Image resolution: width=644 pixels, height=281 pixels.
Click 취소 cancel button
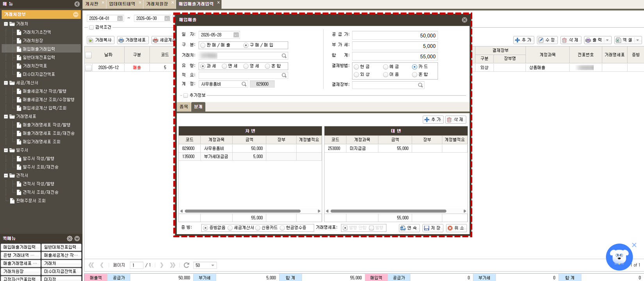point(456,228)
